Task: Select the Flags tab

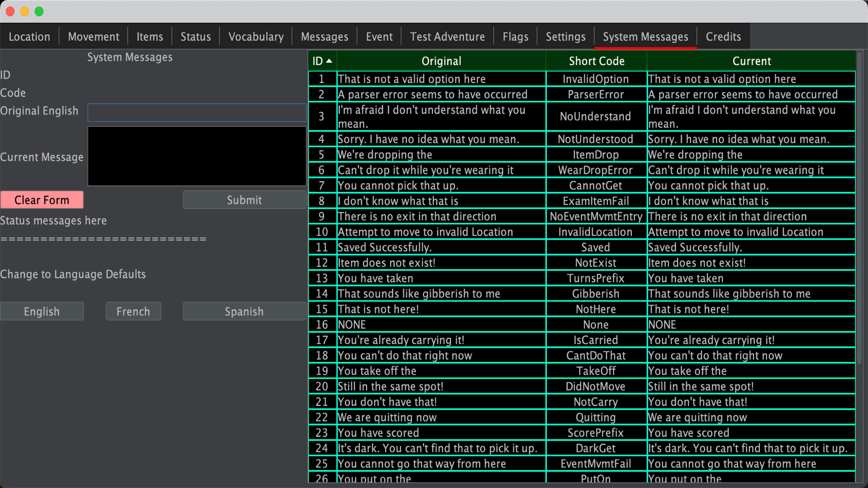Action: pos(515,36)
